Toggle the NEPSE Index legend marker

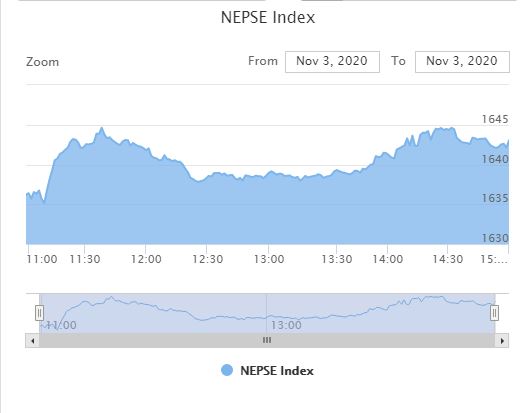point(227,370)
